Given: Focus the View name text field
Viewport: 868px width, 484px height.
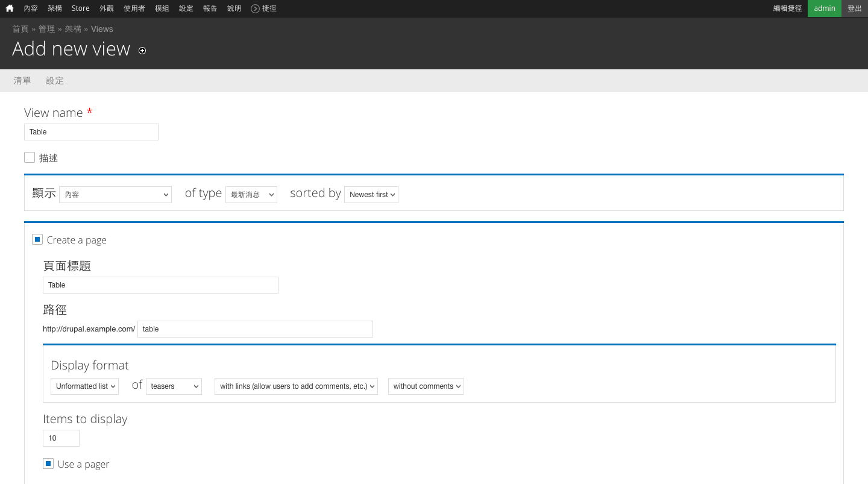Looking at the screenshot, I should (x=91, y=132).
